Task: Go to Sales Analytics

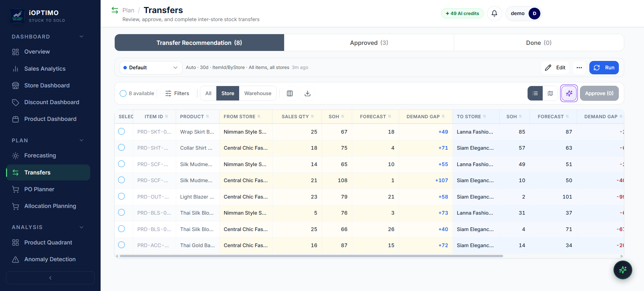Action: click(x=48, y=69)
